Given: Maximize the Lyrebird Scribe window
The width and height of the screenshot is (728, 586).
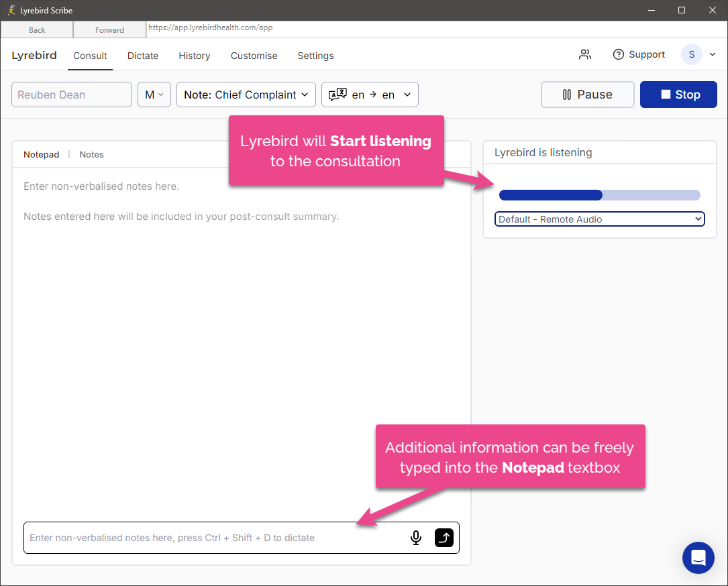Looking at the screenshot, I should click(x=682, y=10).
